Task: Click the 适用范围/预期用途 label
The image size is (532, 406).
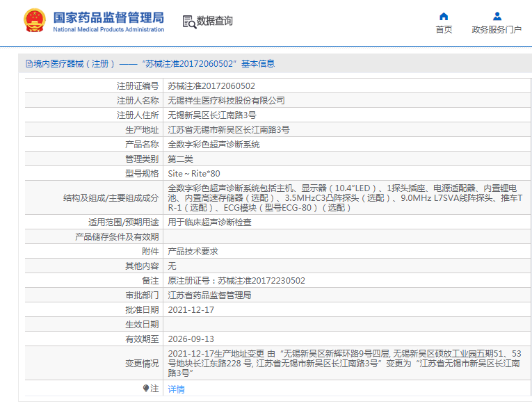Action: pyautogui.click(x=124, y=222)
